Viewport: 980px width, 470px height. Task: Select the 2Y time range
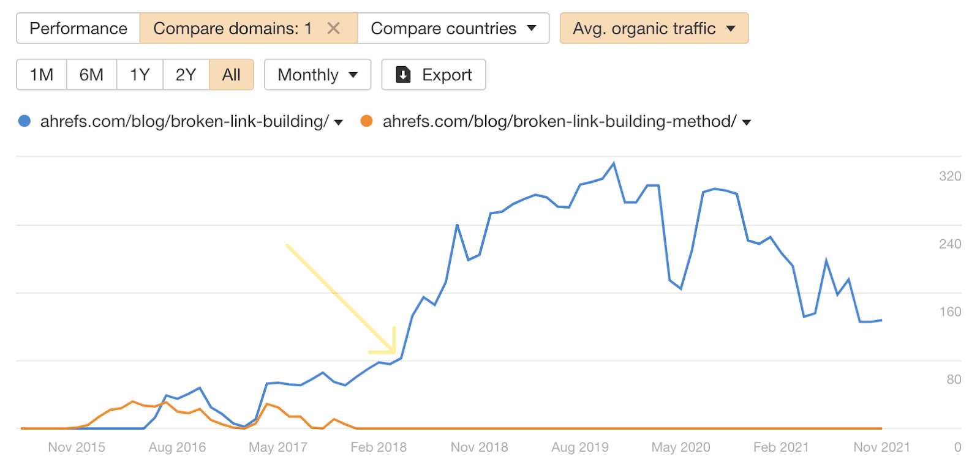click(186, 74)
